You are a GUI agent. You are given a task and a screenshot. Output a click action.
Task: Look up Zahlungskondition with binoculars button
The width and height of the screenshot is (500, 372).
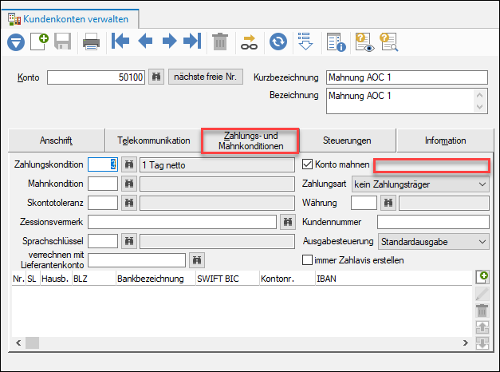point(129,165)
